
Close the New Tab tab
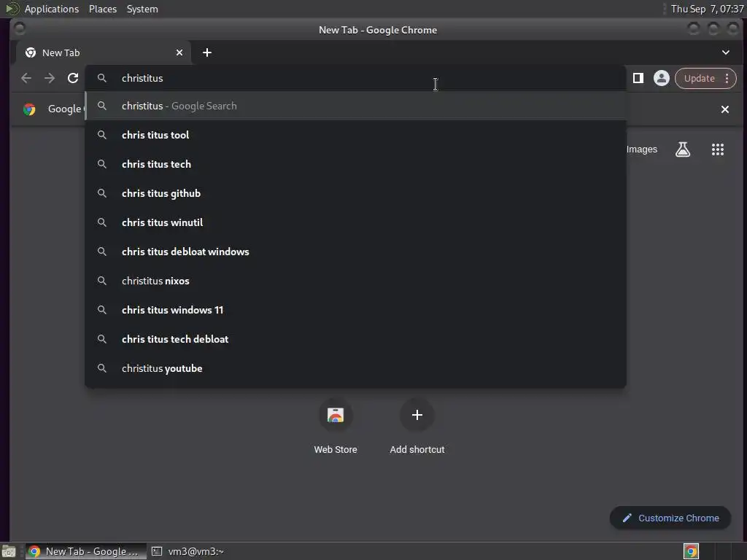(179, 52)
